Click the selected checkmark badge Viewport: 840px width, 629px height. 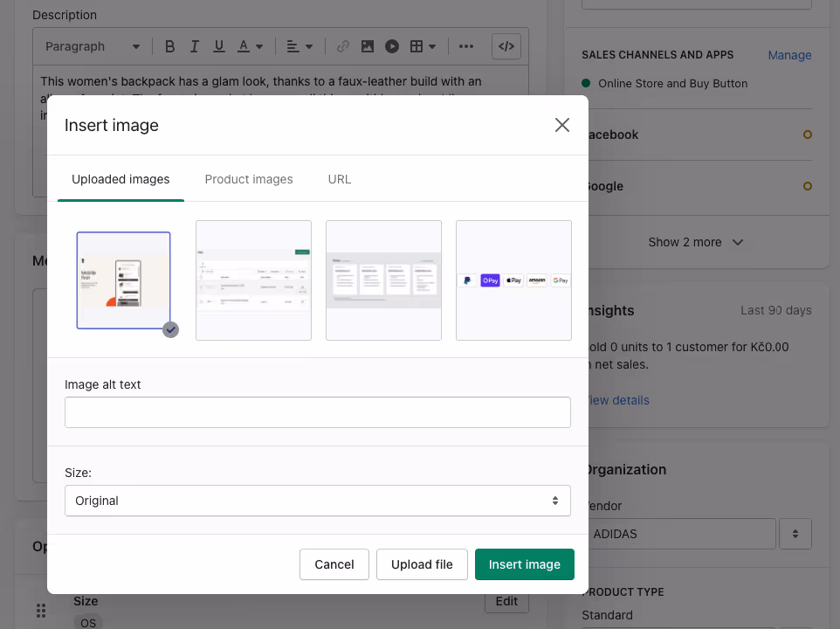(171, 330)
